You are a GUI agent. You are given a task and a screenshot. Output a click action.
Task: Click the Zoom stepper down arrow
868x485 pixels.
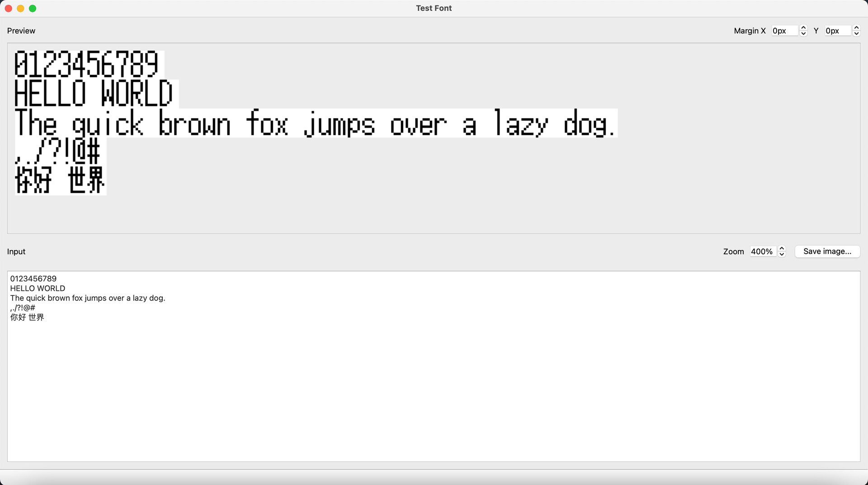point(781,254)
